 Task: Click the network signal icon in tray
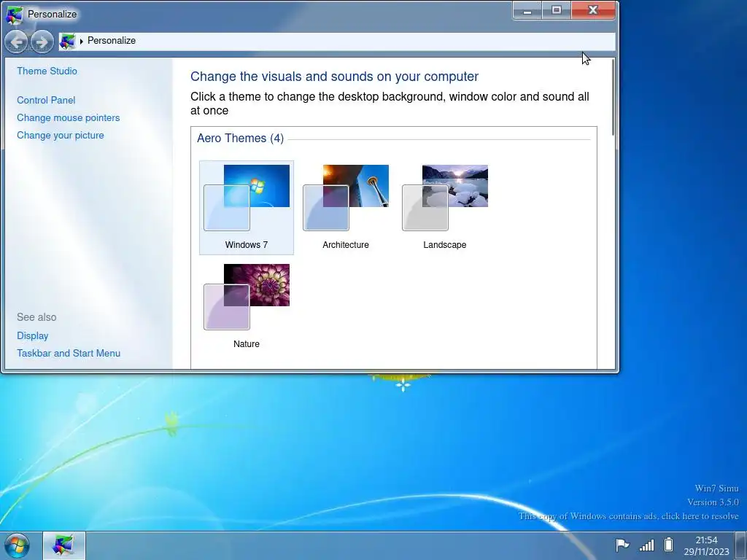click(x=646, y=545)
